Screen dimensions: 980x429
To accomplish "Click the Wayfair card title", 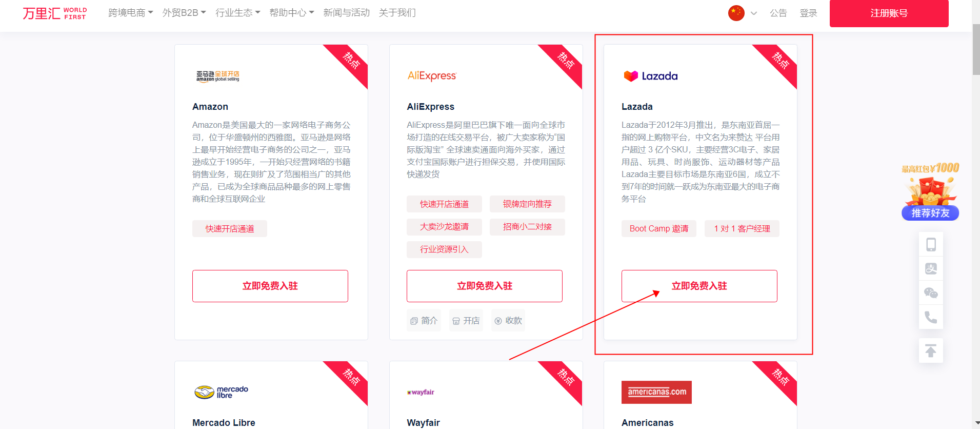I will (x=424, y=423).
